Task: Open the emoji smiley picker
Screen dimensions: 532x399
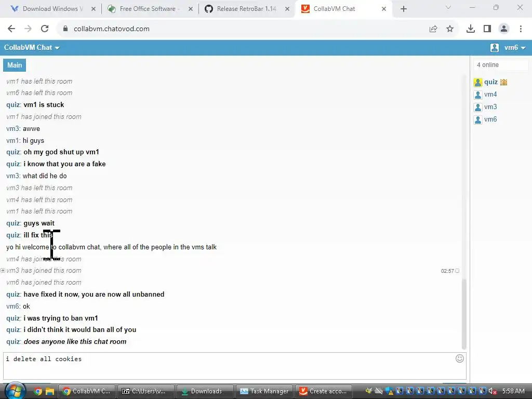Action: coord(459,358)
